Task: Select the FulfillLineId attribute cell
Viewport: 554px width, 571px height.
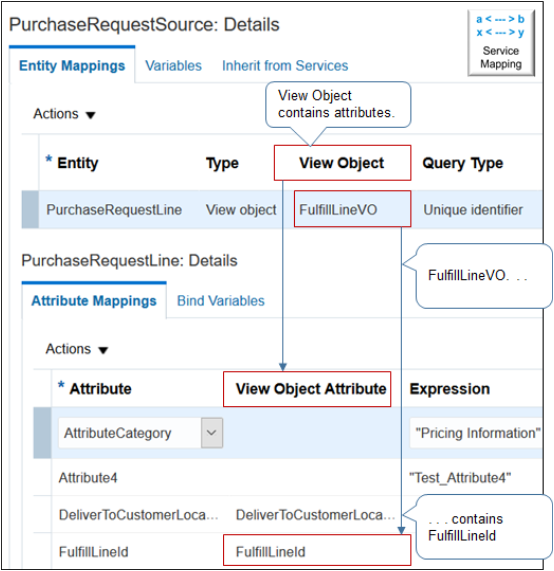Action: click(x=94, y=552)
